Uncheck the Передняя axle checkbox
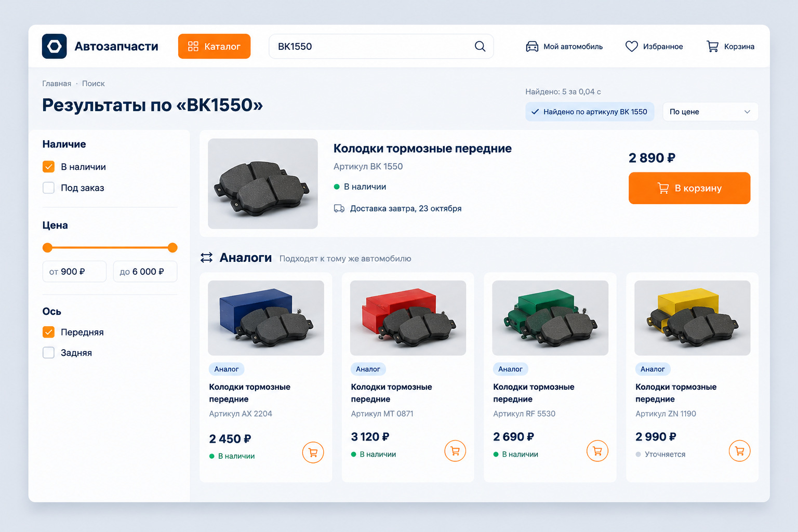 (x=48, y=332)
